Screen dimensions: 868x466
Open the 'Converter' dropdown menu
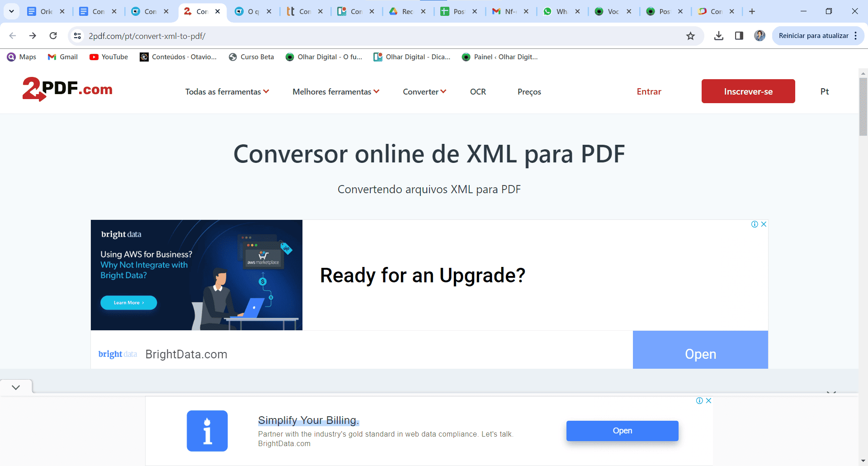point(424,91)
